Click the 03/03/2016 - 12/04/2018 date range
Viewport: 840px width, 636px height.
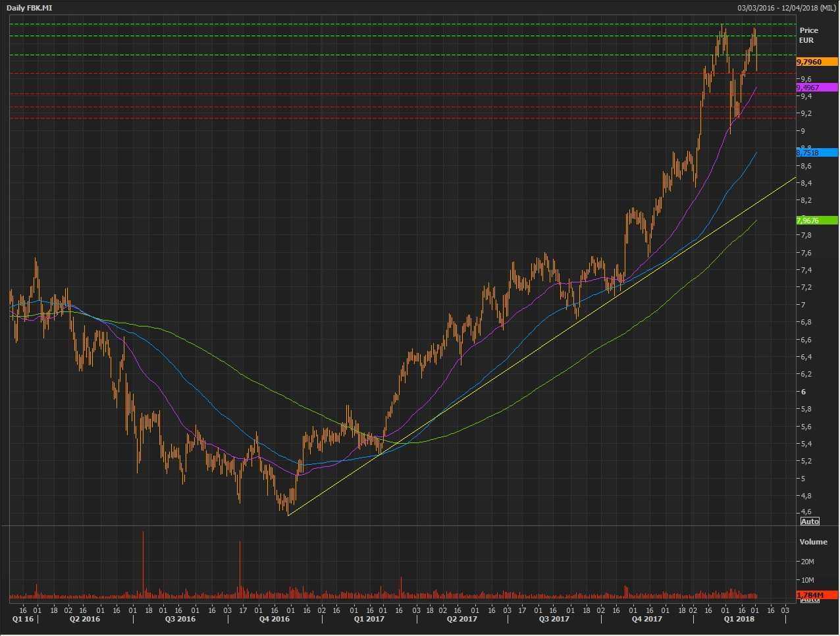coord(786,8)
